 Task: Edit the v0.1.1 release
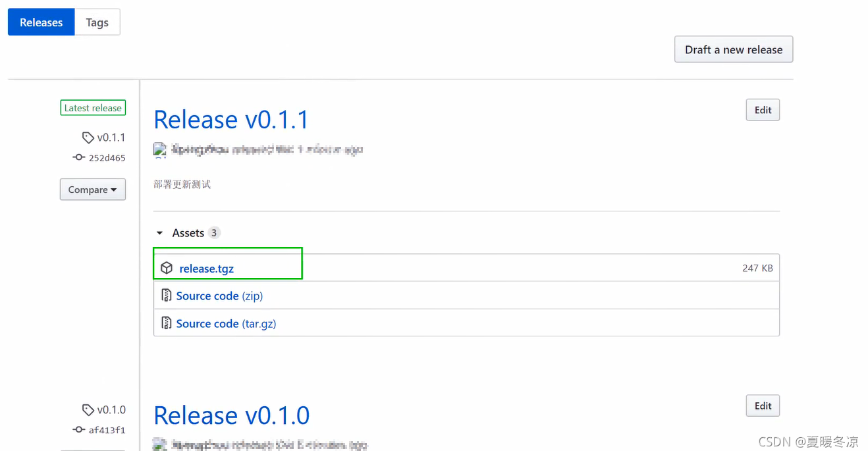(763, 110)
